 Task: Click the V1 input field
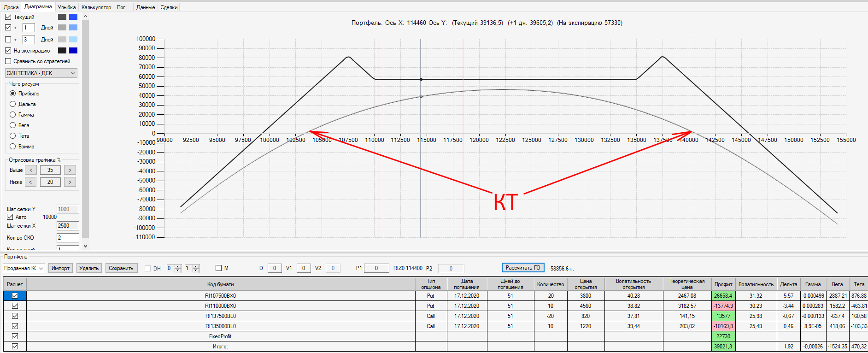pos(304,268)
